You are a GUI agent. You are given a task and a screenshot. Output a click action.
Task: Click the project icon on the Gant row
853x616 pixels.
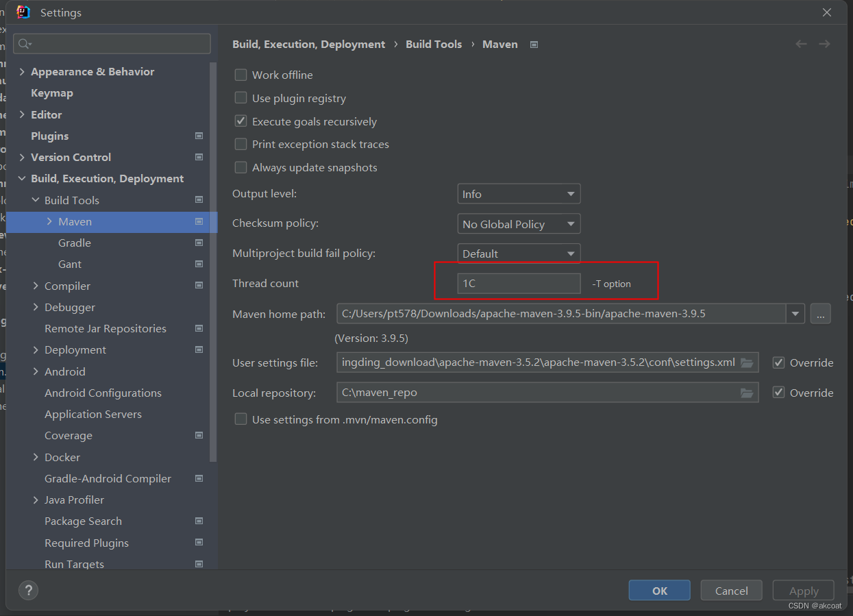click(x=199, y=264)
